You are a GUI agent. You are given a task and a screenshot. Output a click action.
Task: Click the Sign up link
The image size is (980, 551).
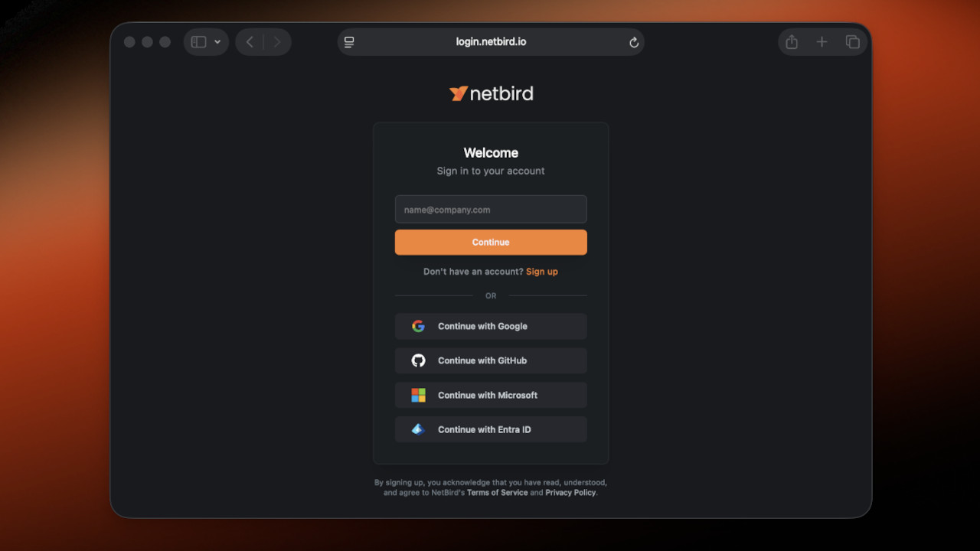click(541, 271)
